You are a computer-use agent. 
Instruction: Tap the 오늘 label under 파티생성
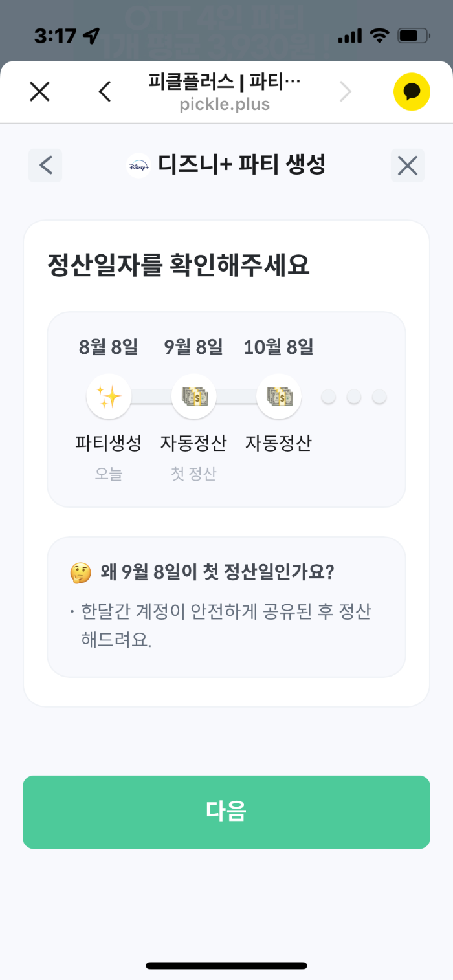[x=109, y=474]
